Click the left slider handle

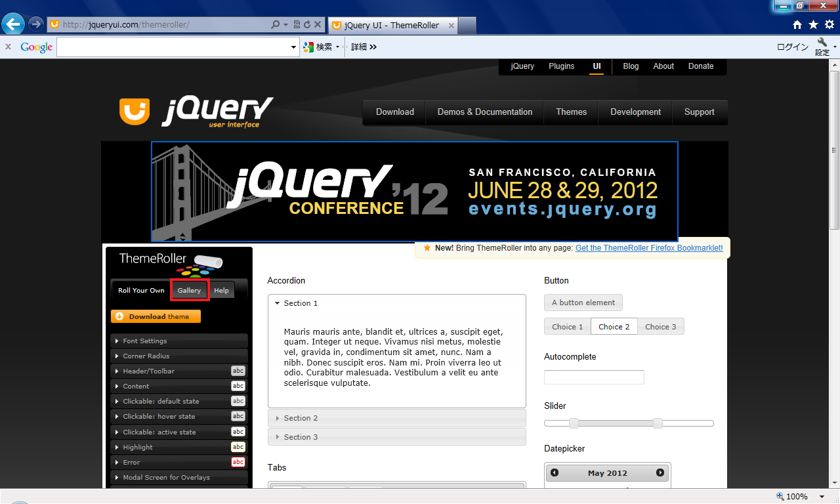(x=574, y=423)
